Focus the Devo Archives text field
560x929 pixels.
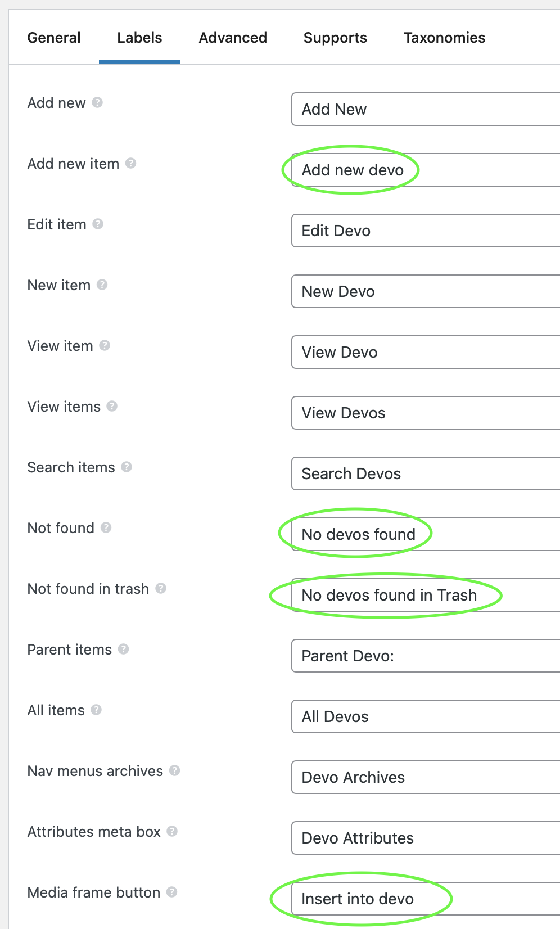[426, 777]
